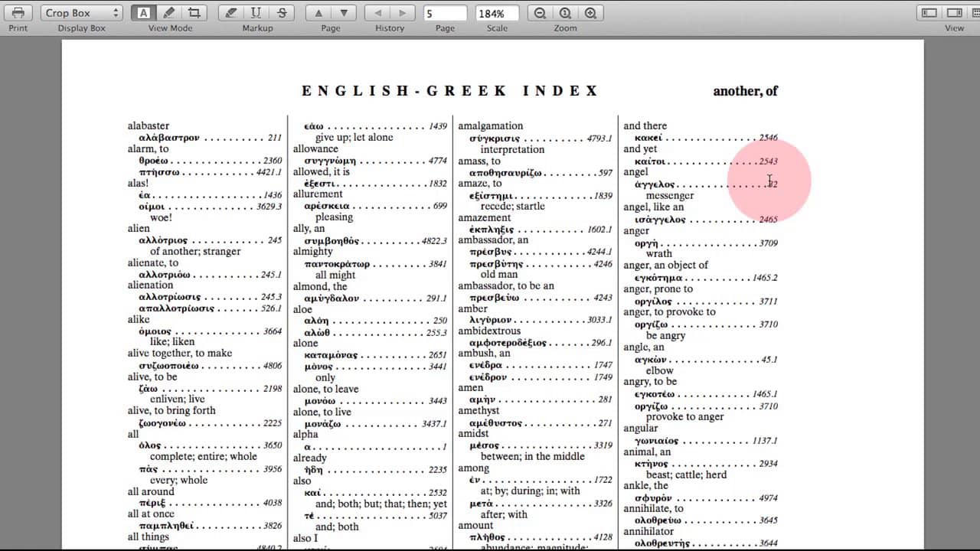Click the 'and there' entry
Screen dimensions: 980x551
click(645, 126)
